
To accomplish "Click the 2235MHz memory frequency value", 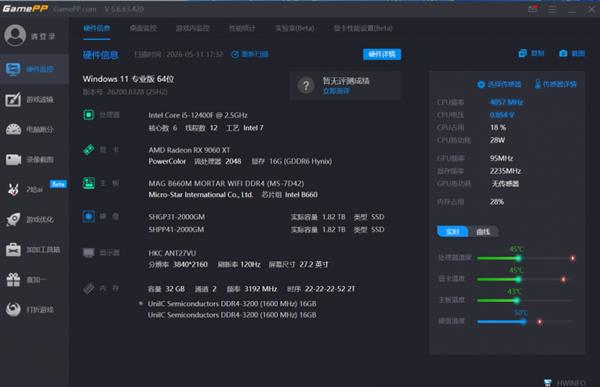I will tap(505, 171).
